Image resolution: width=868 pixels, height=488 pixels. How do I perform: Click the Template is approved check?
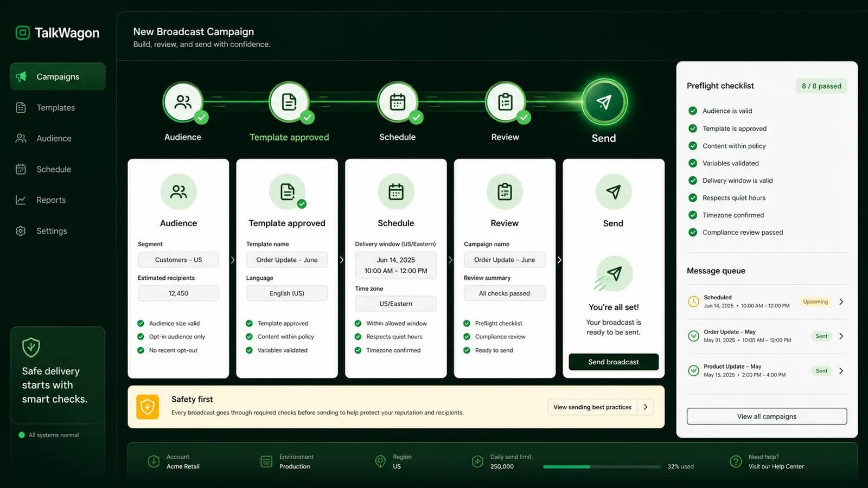693,129
